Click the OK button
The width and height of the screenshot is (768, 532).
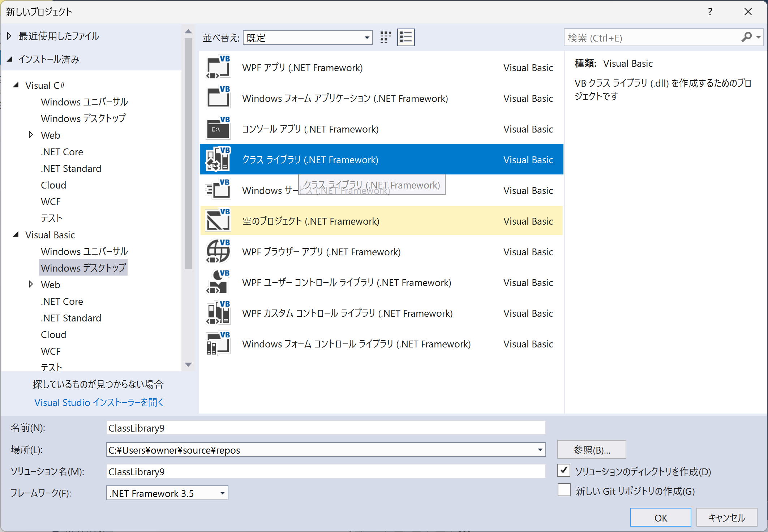pyautogui.click(x=661, y=518)
